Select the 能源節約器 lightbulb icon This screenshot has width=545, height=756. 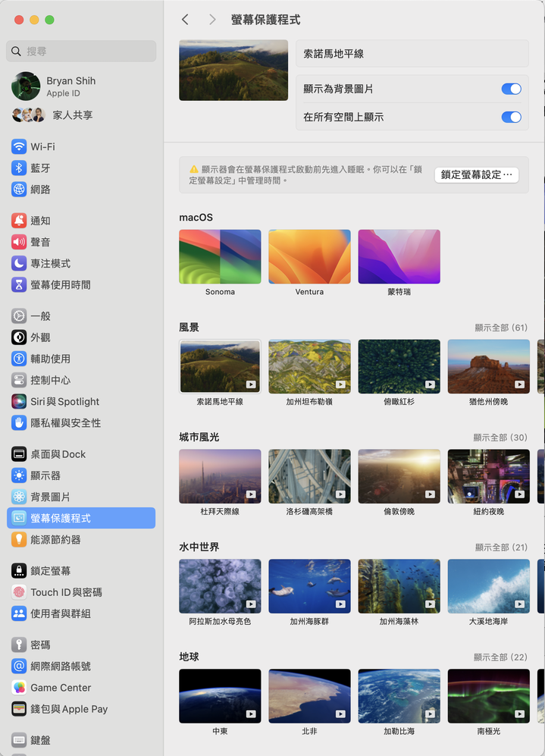click(19, 540)
